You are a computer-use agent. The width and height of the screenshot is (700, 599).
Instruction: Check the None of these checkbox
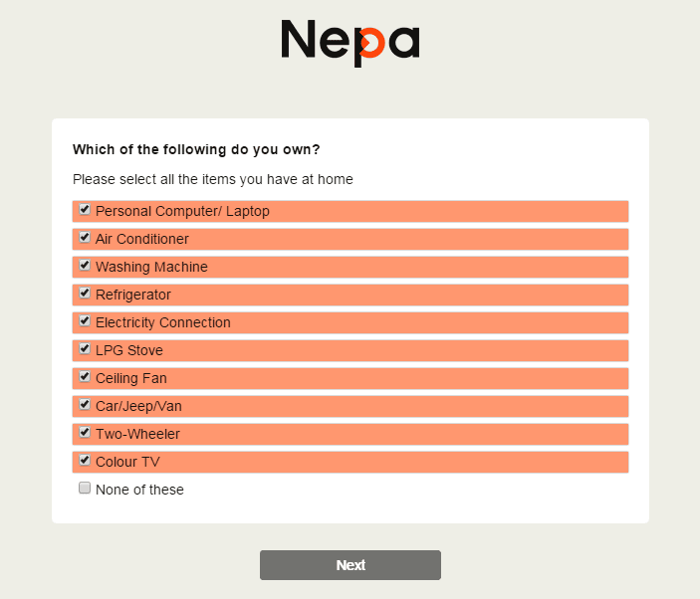coord(85,489)
